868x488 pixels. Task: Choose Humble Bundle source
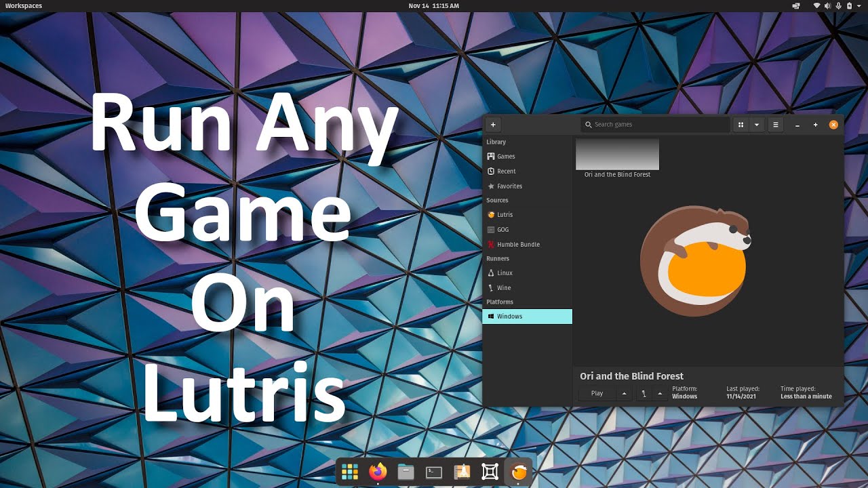tap(518, 245)
